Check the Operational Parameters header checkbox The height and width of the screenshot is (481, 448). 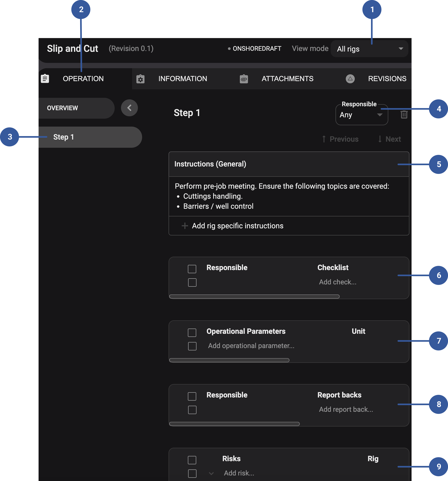point(192,332)
